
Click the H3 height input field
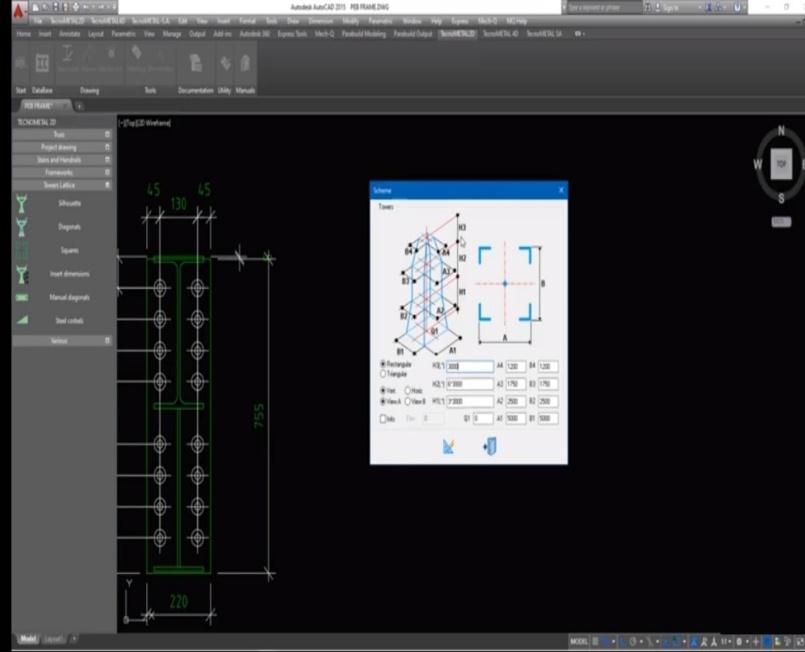click(470, 366)
